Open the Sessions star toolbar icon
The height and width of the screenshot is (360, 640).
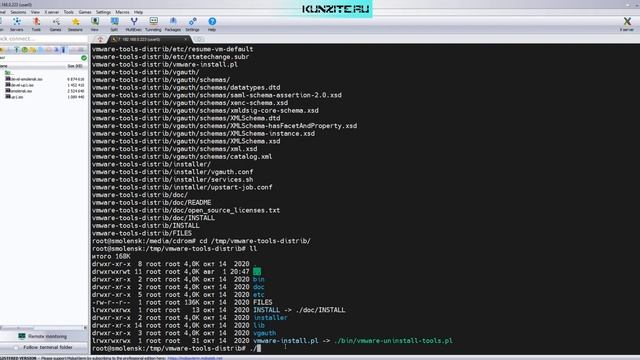(75, 24)
